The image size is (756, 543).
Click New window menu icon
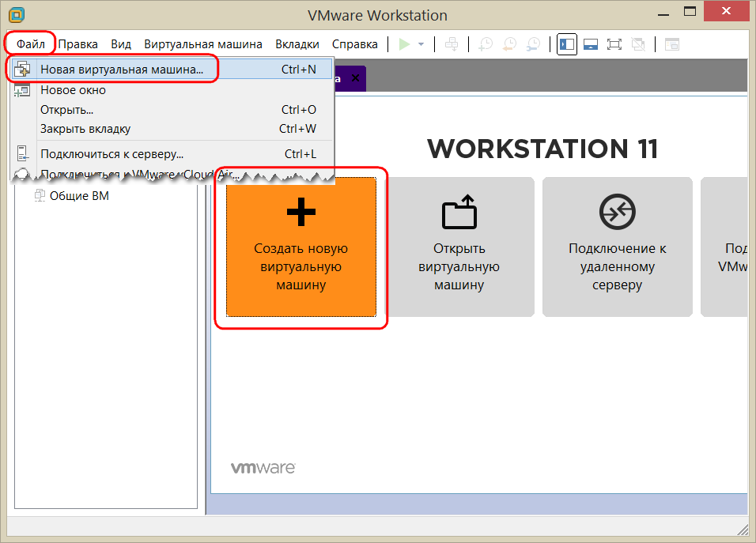click(x=22, y=90)
